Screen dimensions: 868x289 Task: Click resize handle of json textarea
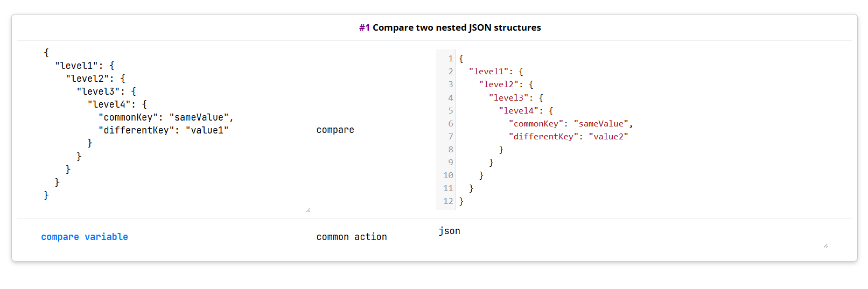[x=825, y=245]
